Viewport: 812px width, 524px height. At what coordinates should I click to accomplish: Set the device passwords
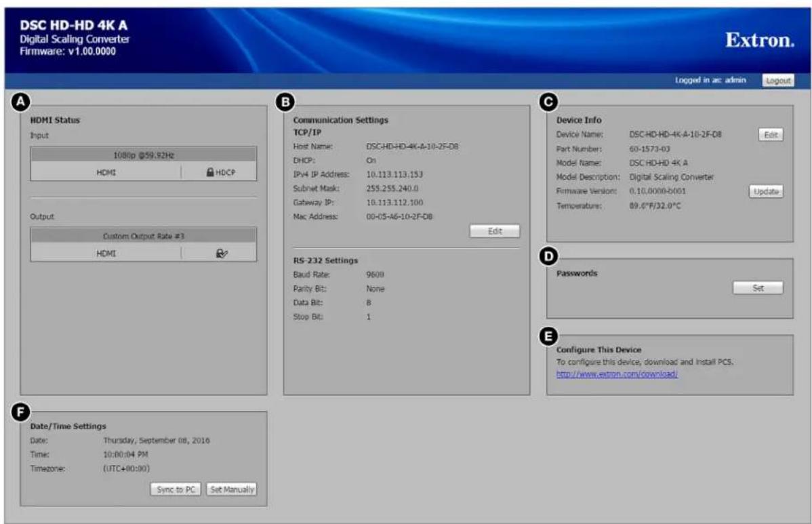(758, 288)
